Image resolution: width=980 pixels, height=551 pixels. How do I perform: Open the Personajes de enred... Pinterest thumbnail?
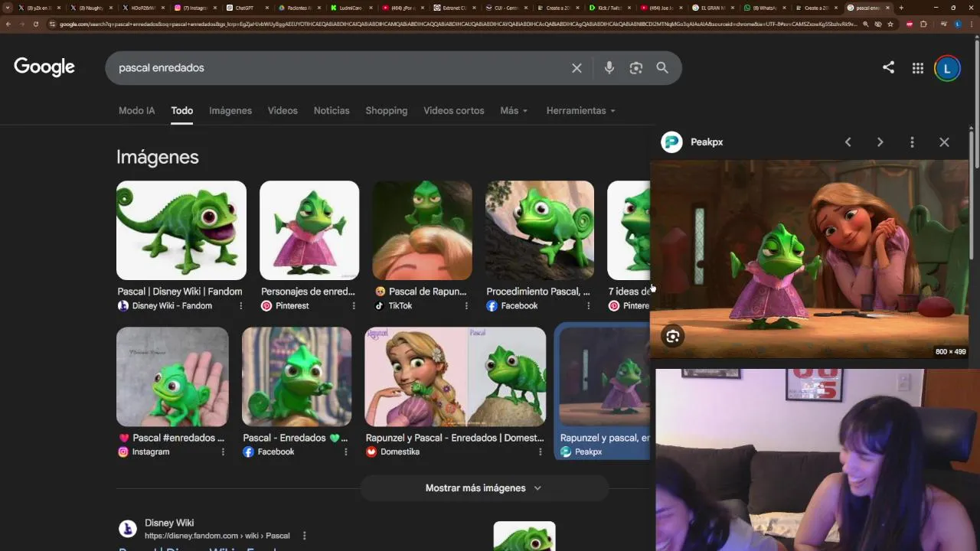pyautogui.click(x=309, y=230)
